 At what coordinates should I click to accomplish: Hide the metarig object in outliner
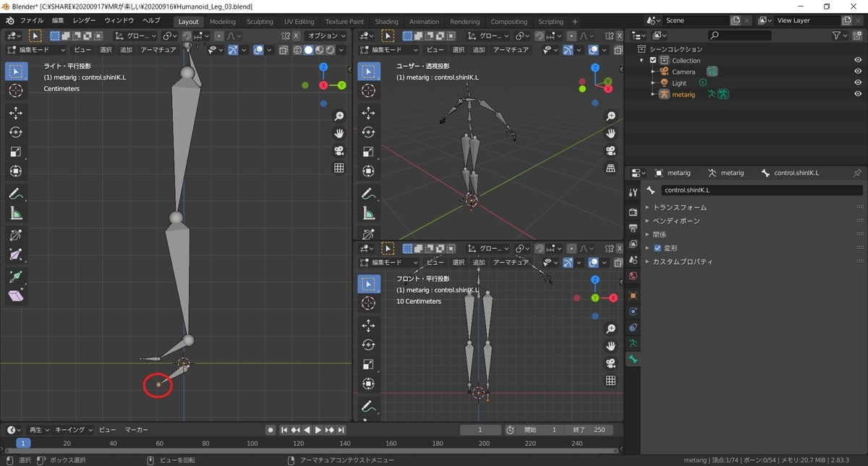pyautogui.click(x=858, y=94)
